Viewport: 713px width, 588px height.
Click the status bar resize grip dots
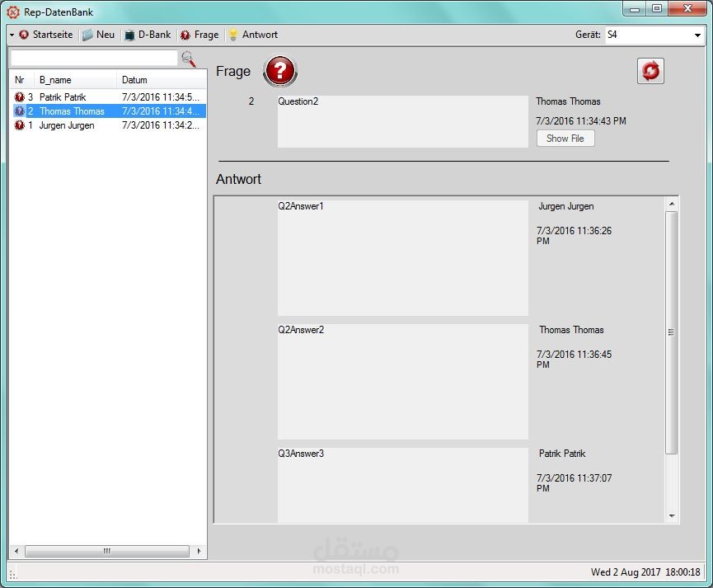click(x=12, y=575)
